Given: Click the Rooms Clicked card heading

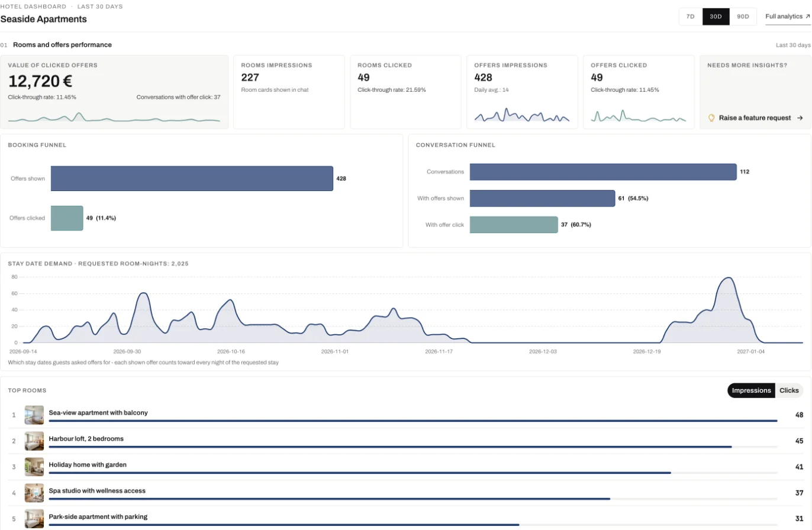Looking at the screenshot, I should point(385,65).
